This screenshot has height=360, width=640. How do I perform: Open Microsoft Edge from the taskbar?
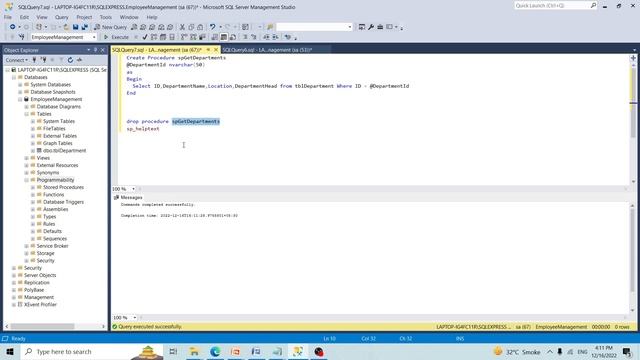215,351
